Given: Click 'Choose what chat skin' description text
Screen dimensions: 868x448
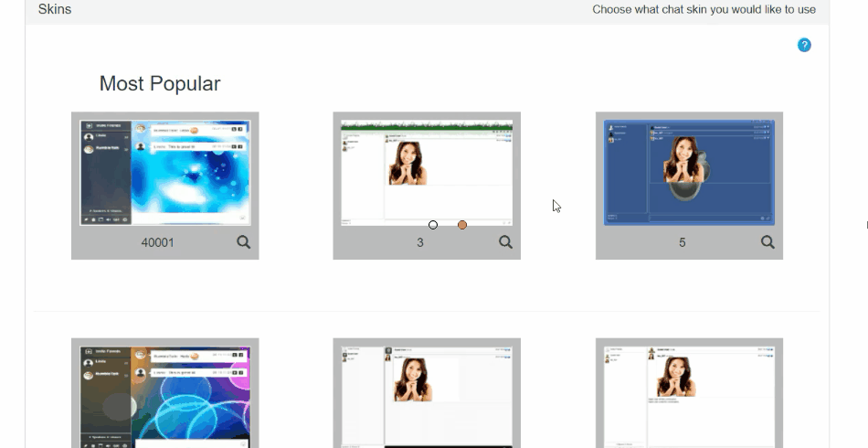Looking at the screenshot, I should tap(704, 9).
